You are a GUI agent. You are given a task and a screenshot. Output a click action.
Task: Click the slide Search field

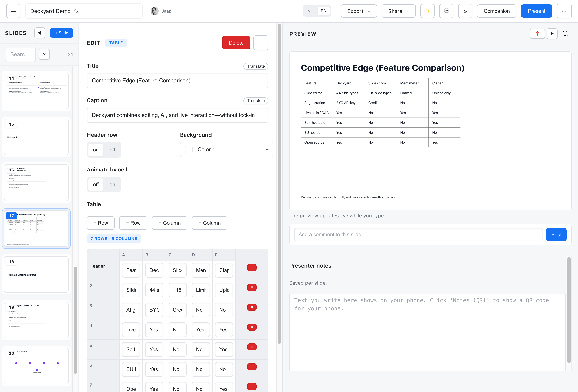20,54
